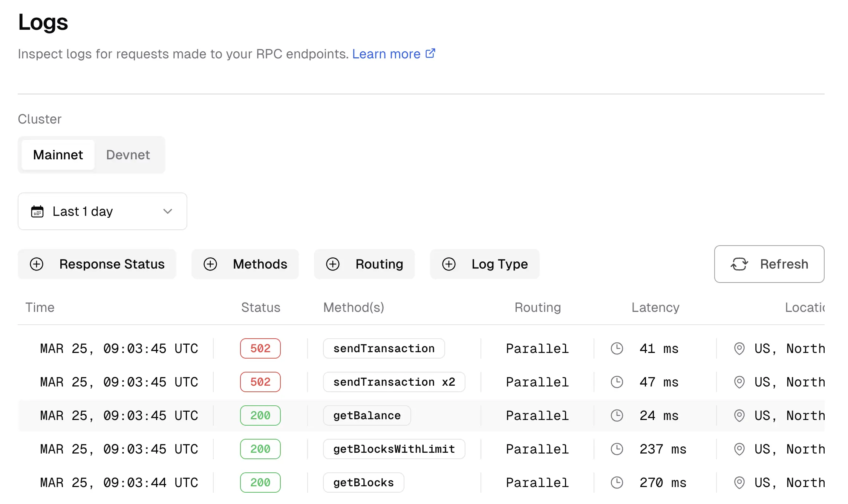Screen dimensions: 848x504
Task: Click plus icon on Methods filter
Action: click(210, 264)
